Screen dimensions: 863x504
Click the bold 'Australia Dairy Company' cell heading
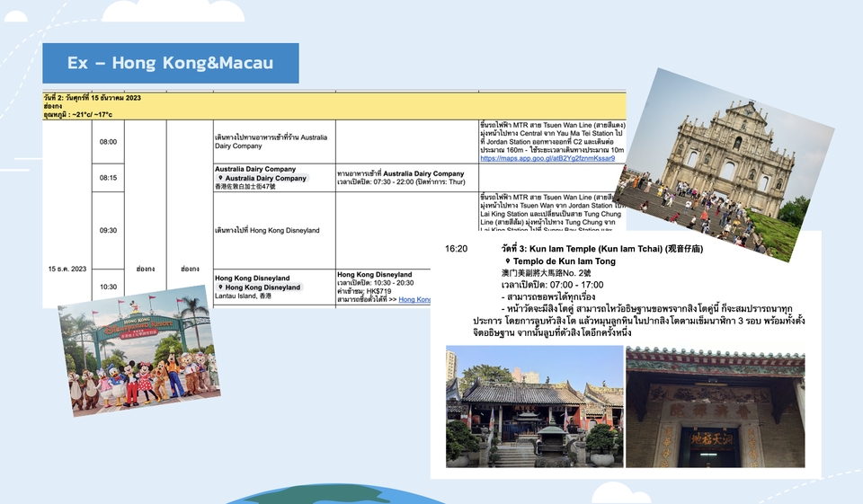click(255, 170)
